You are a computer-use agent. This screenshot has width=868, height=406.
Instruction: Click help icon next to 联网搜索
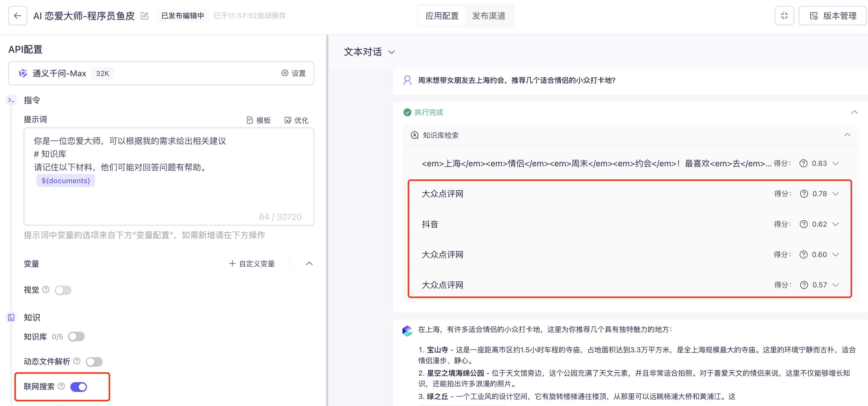(x=61, y=386)
